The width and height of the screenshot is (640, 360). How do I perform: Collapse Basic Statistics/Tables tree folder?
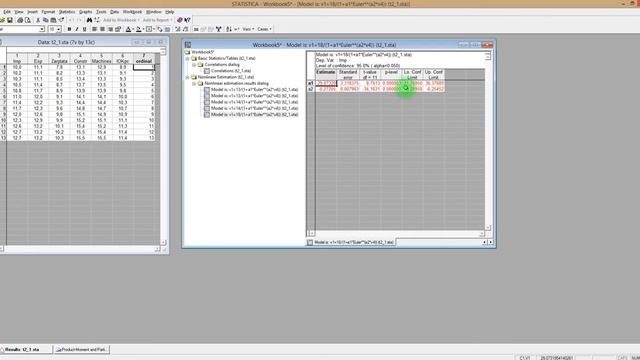click(188, 58)
